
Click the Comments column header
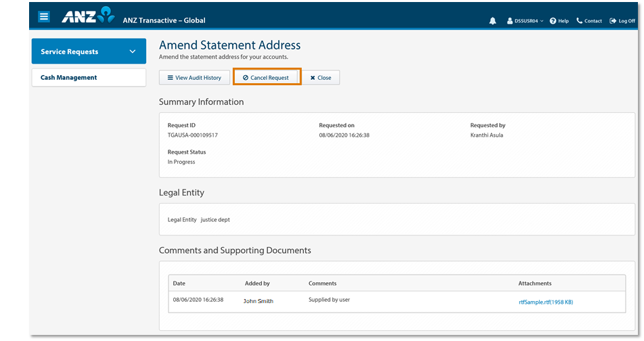[x=322, y=283]
